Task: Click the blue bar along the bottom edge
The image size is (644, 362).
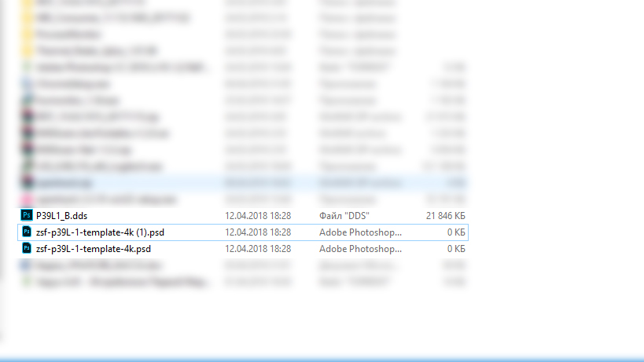Action: coord(322,359)
